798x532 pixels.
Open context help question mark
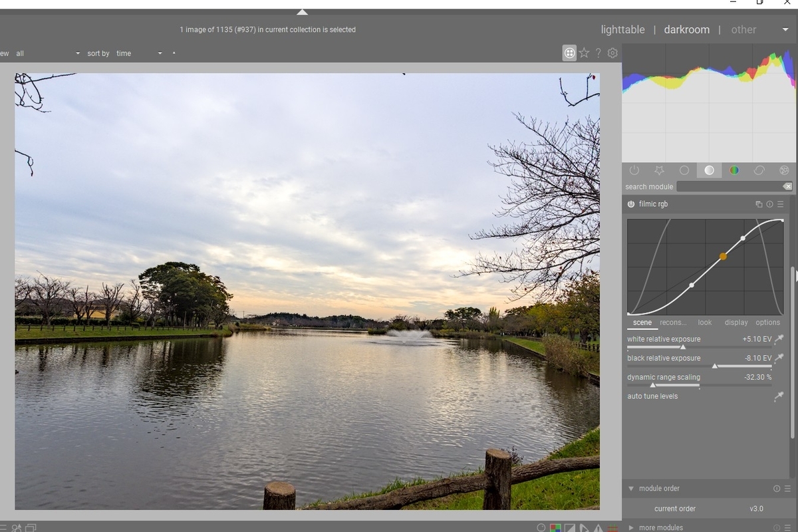tap(598, 53)
